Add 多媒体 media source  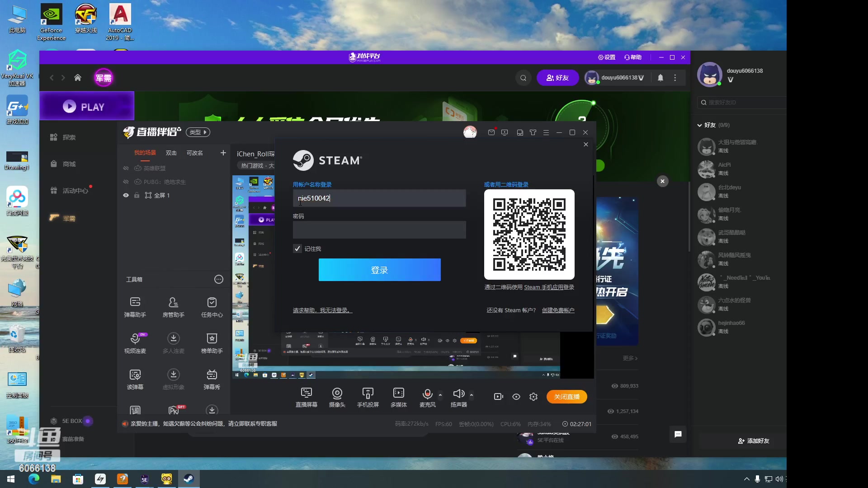(x=399, y=397)
